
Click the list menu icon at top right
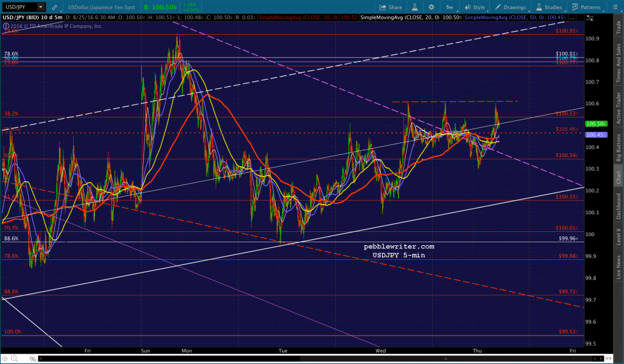615,7
